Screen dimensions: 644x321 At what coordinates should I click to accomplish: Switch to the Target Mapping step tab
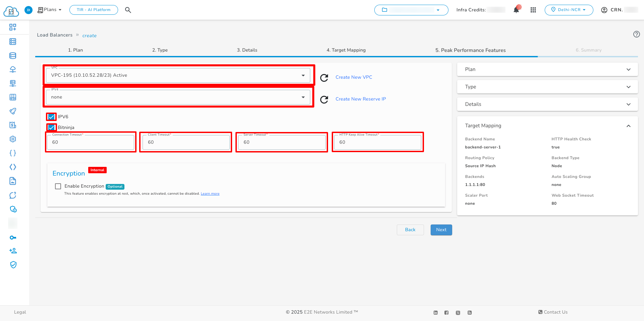click(346, 50)
